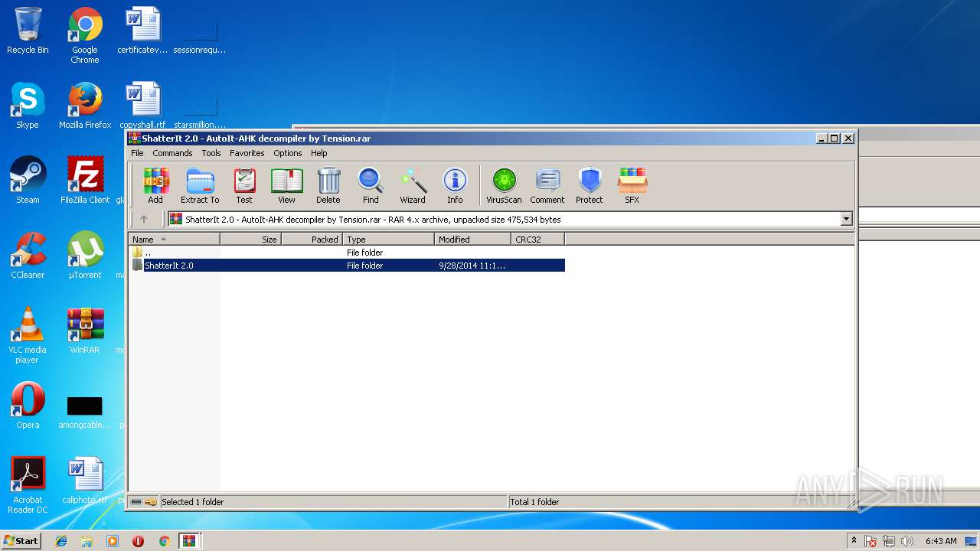Screen dimensions: 980x551
Task: Open the Opera desktop shortcut
Action: coord(28,406)
